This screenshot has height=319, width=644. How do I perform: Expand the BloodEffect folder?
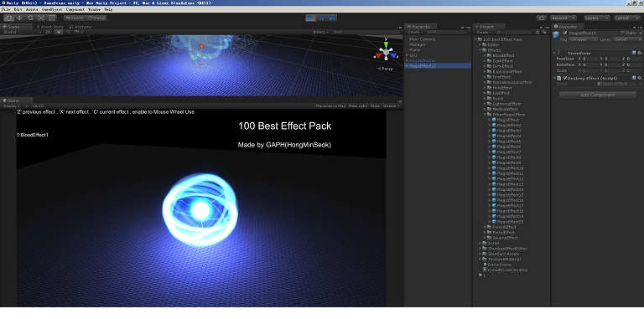(x=485, y=55)
